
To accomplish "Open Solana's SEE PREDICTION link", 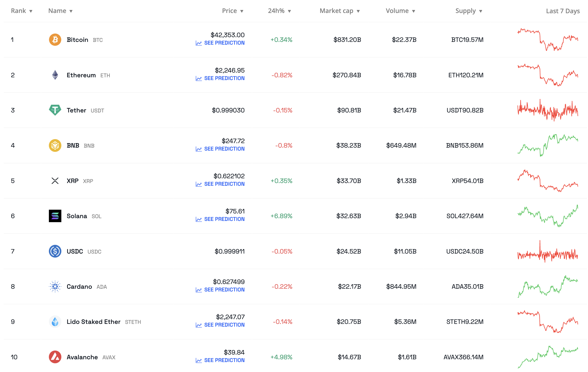I will click(x=224, y=219).
